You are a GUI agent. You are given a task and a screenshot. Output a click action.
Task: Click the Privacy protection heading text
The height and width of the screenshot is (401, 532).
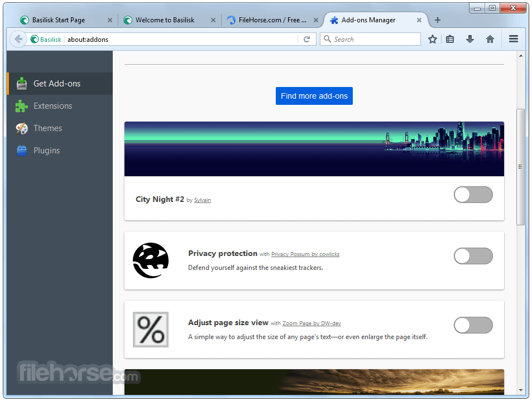(x=223, y=253)
